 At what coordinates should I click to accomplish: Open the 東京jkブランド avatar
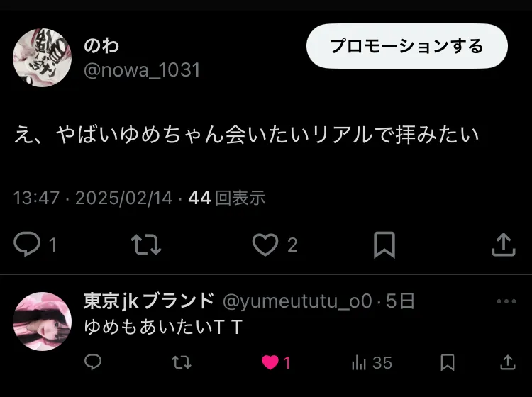coord(42,321)
